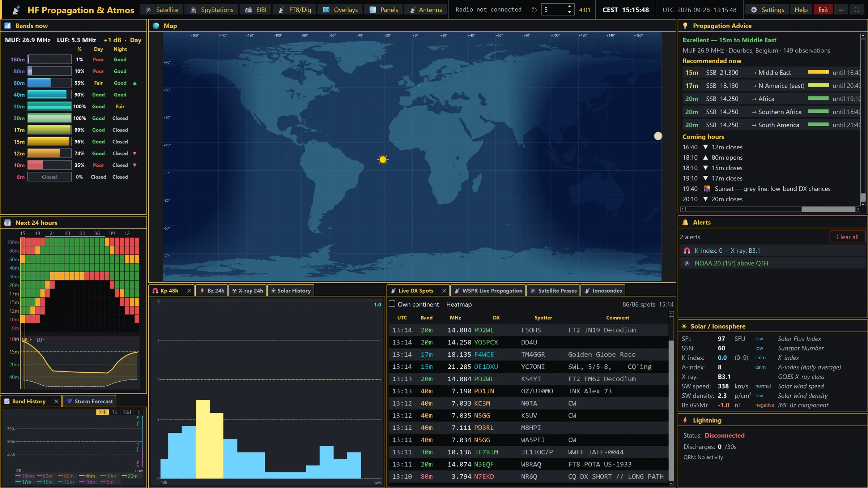The height and width of the screenshot is (488, 868).
Task: Open the Help button in the top bar
Action: click(x=801, y=10)
